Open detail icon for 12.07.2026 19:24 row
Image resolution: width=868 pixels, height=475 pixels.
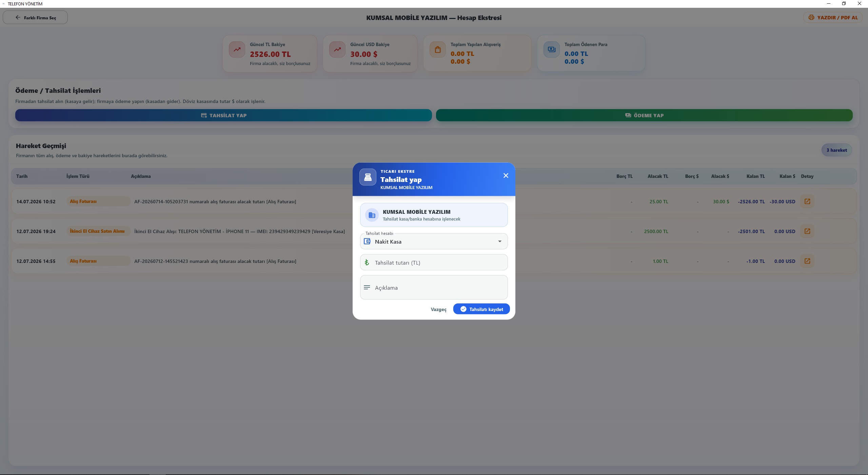point(807,231)
